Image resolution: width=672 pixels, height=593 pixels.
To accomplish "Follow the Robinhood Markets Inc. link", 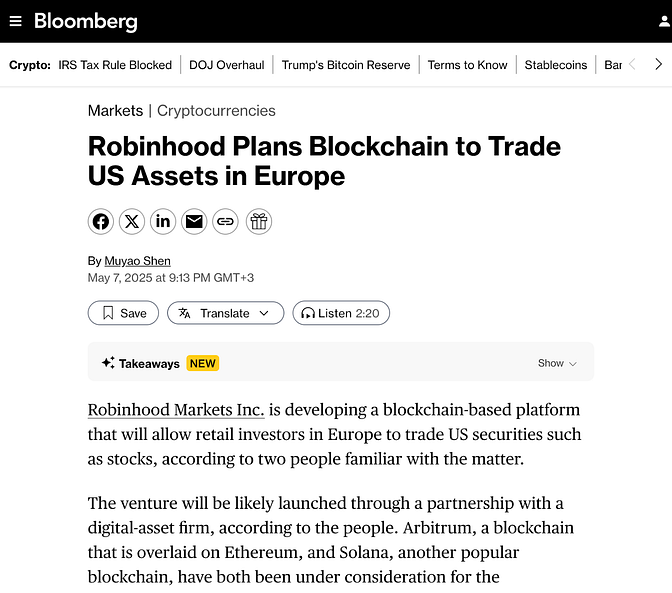I will coord(176,410).
